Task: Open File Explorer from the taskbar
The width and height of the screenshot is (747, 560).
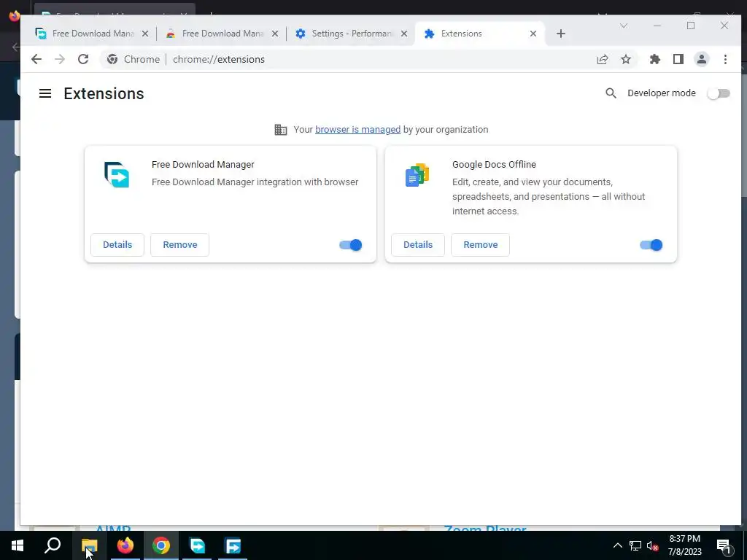Action: coord(89,545)
